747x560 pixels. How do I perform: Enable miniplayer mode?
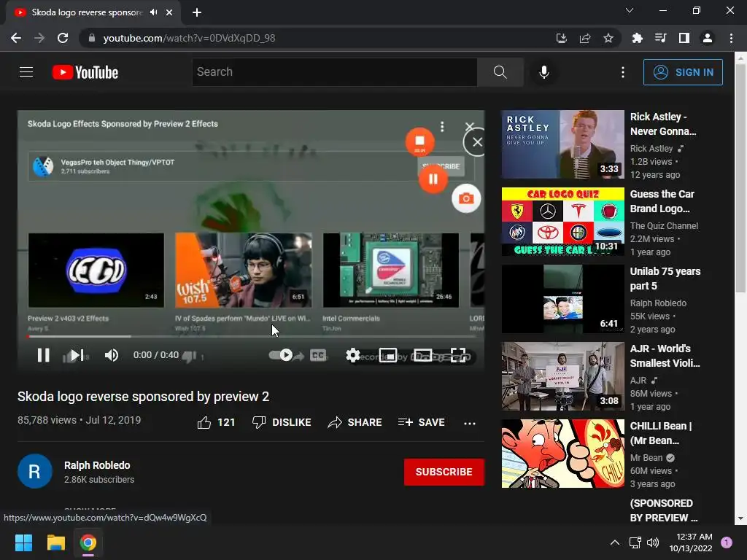click(x=388, y=355)
